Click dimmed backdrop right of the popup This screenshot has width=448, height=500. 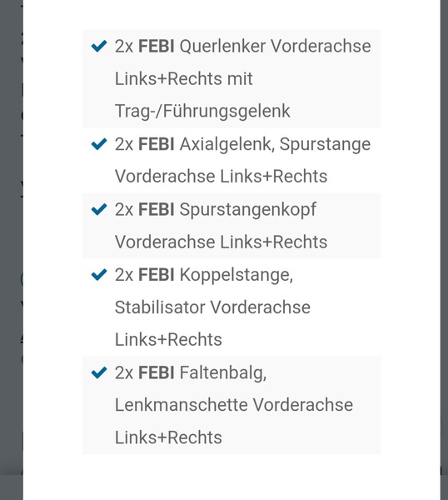point(444,250)
